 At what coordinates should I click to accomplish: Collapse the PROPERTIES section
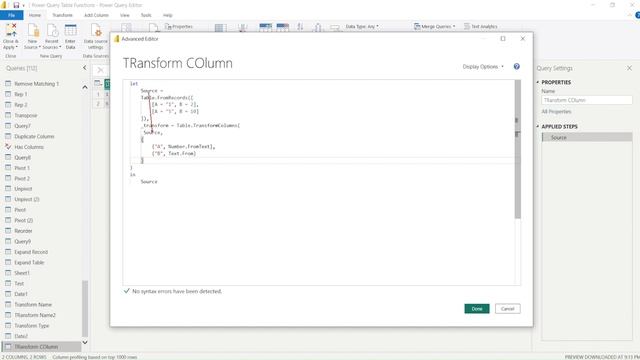click(538, 82)
